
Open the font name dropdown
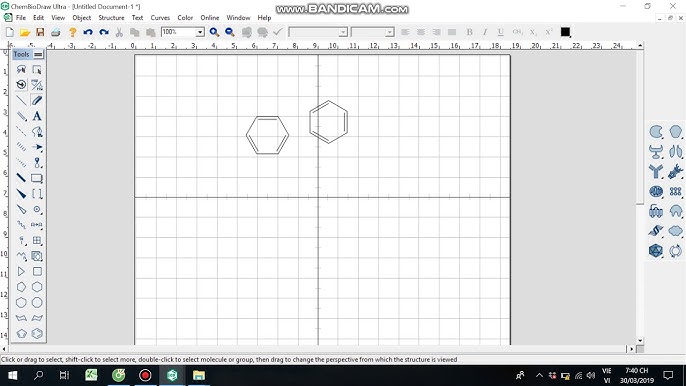click(x=343, y=32)
